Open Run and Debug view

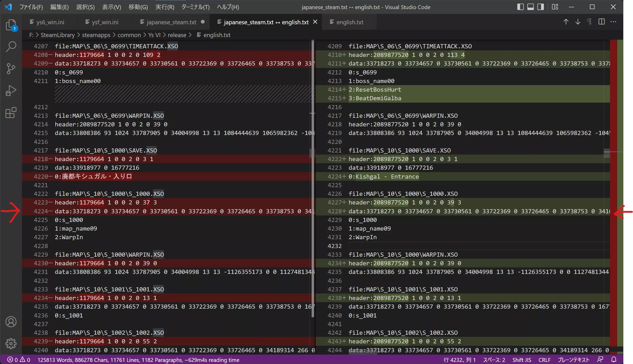point(11,91)
